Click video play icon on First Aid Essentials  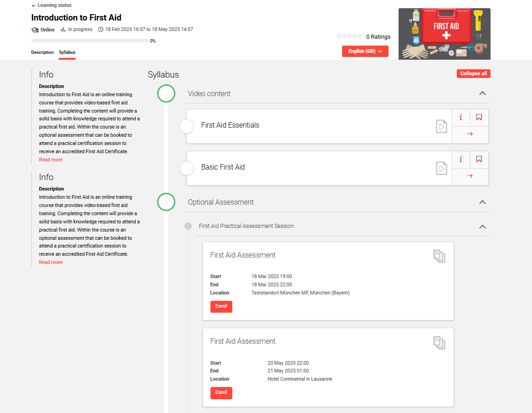point(441,126)
